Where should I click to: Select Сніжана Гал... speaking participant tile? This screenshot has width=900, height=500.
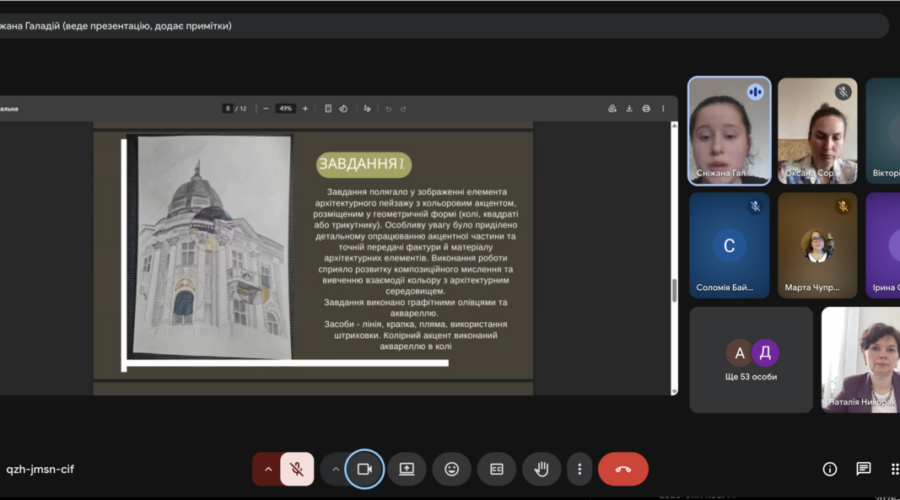(x=729, y=131)
